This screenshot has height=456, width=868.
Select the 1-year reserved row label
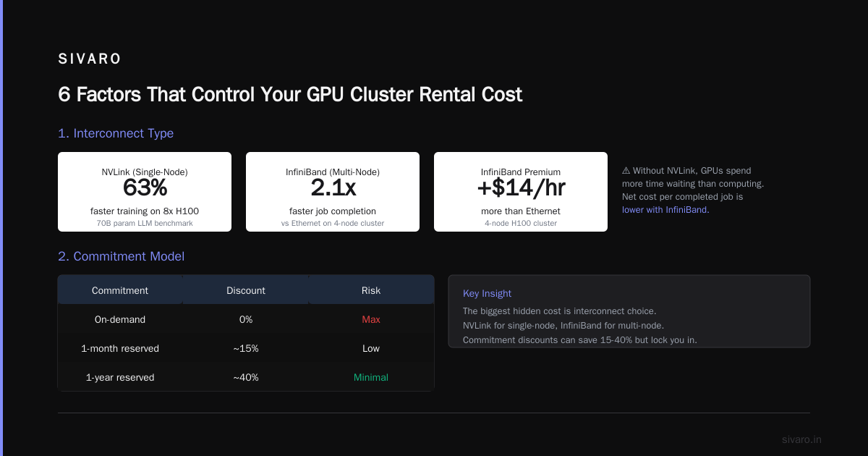tap(120, 377)
